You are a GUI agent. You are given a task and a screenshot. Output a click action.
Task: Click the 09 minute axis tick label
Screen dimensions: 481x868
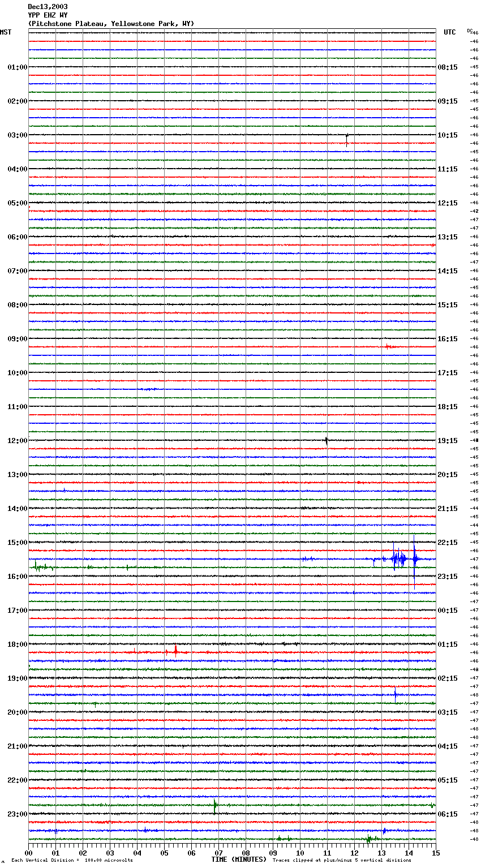coord(273,853)
